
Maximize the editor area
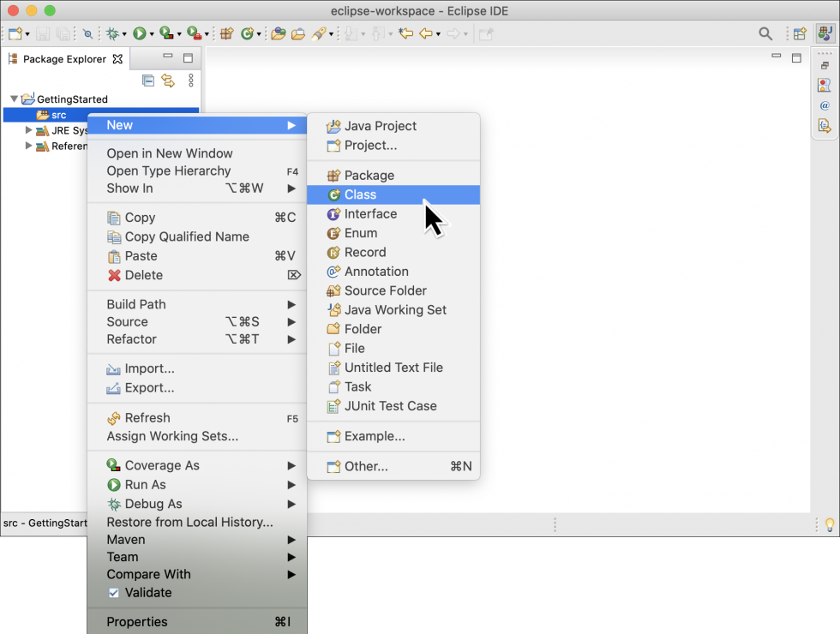coord(797,57)
